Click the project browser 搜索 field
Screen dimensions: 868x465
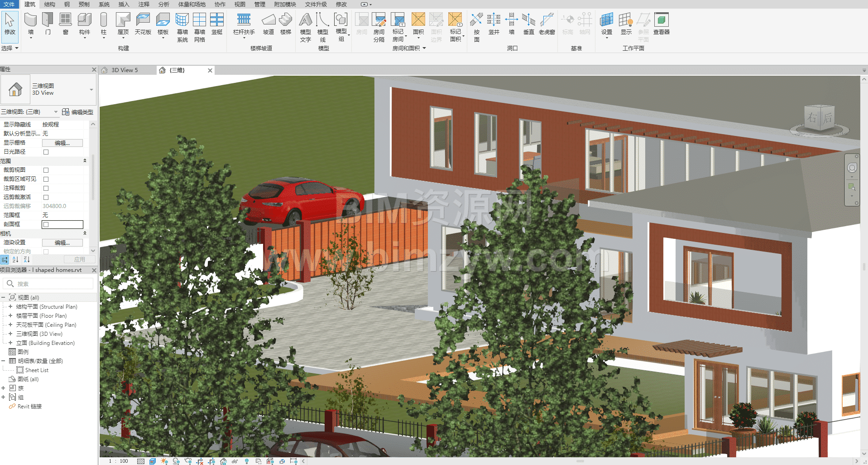click(x=52, y=284)
